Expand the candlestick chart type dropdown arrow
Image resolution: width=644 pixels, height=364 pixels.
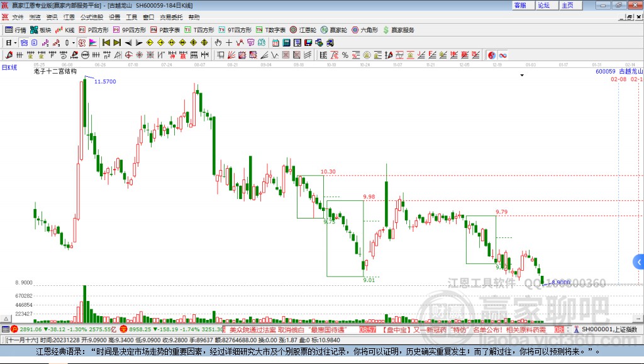[x=74, y=42]
